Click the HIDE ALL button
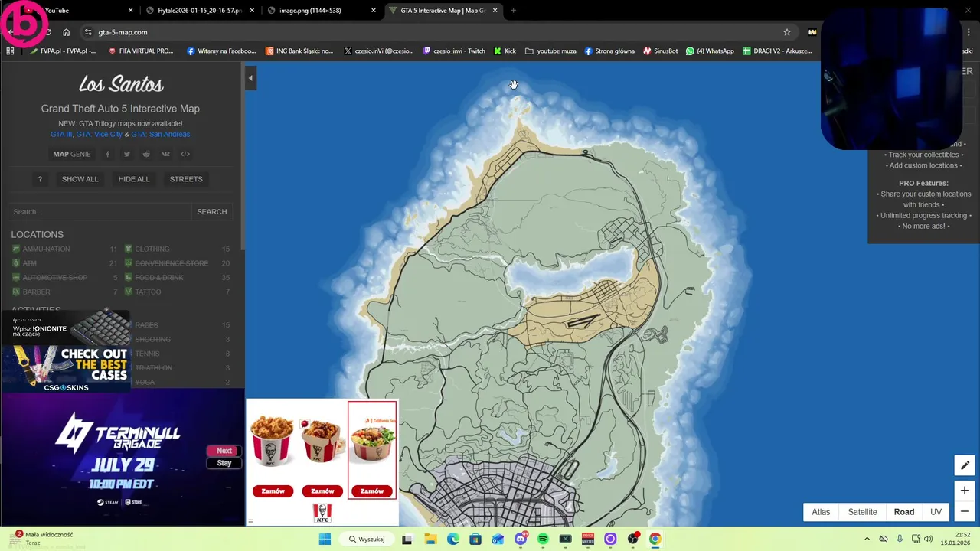 coord(134,179)
